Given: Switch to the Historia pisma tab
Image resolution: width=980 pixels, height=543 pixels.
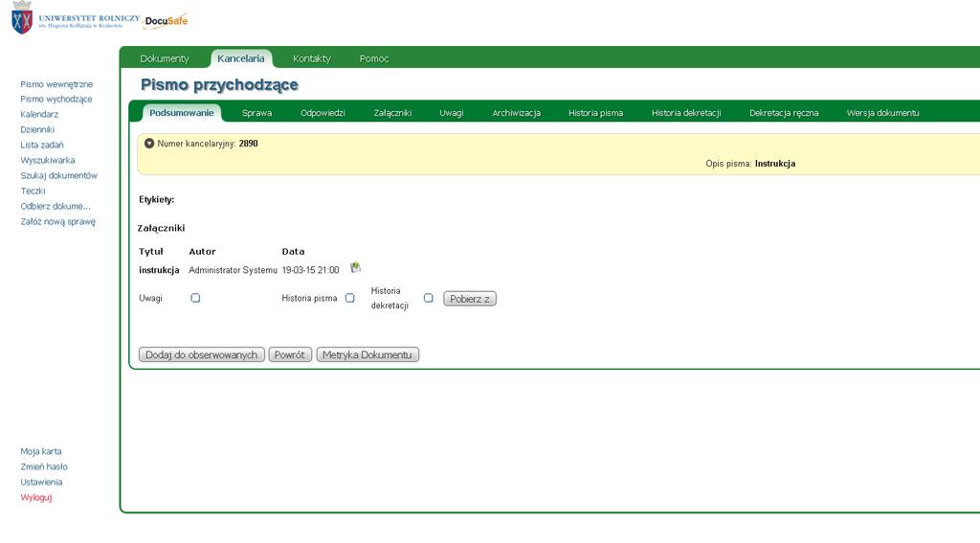Looking at the screenshot, I should coord(595,113).
